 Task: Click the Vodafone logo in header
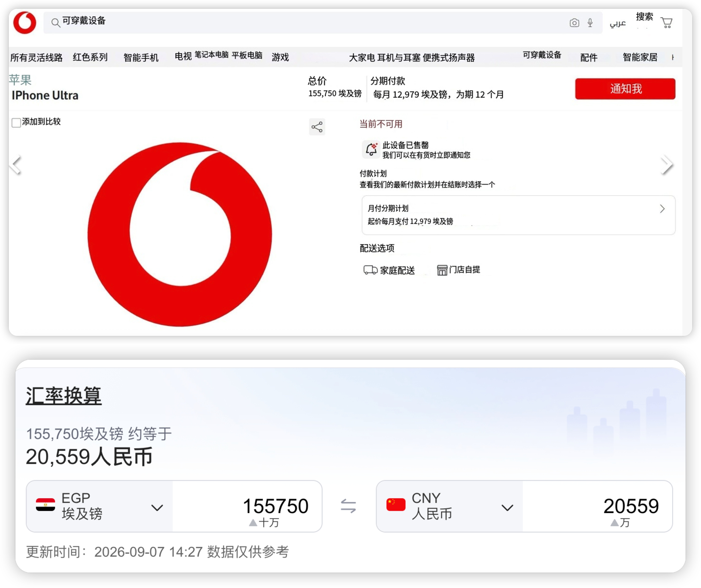[25, 23]
